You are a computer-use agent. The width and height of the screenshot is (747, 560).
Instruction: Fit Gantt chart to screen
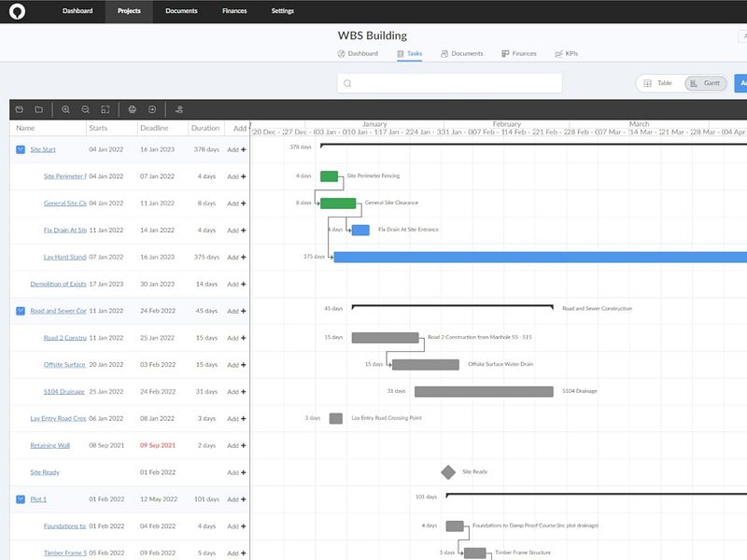[x=106, y=109]
